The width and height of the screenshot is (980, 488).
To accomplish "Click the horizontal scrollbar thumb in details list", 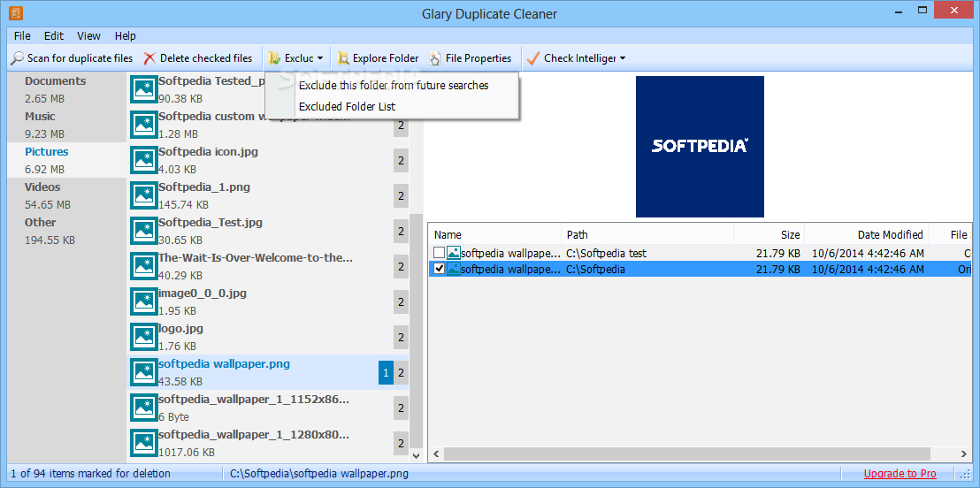I will click(x=687, y=454).
